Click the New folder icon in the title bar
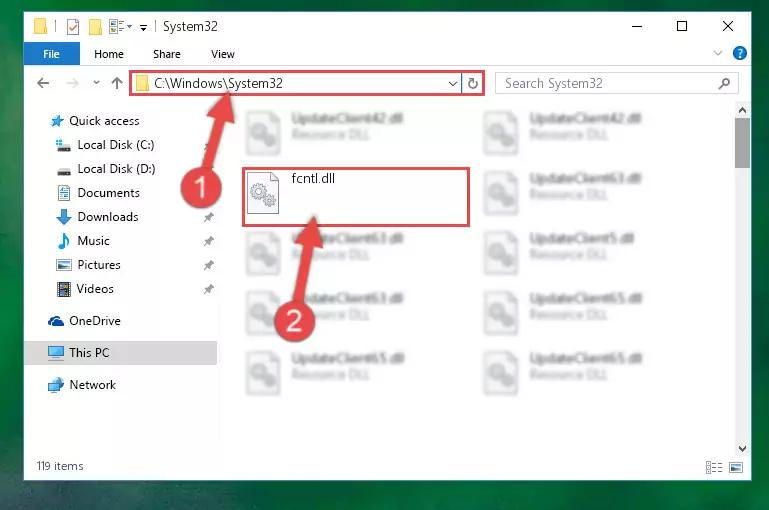This screenshot has height=510, width=769. coord(95,27)
